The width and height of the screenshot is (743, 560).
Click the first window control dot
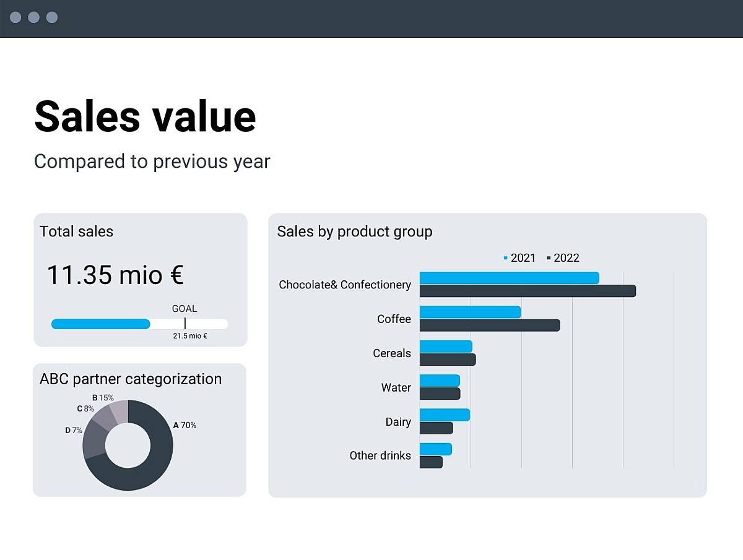[x=15, y=17]
